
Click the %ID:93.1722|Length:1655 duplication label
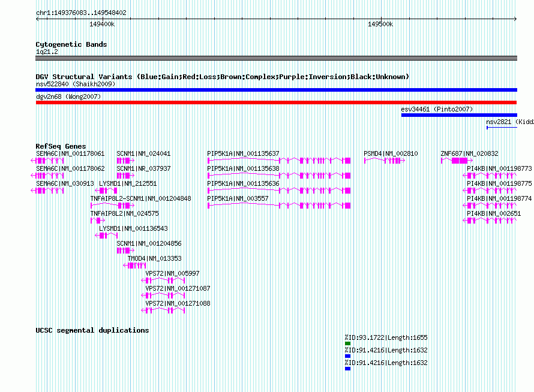[386, 337]
